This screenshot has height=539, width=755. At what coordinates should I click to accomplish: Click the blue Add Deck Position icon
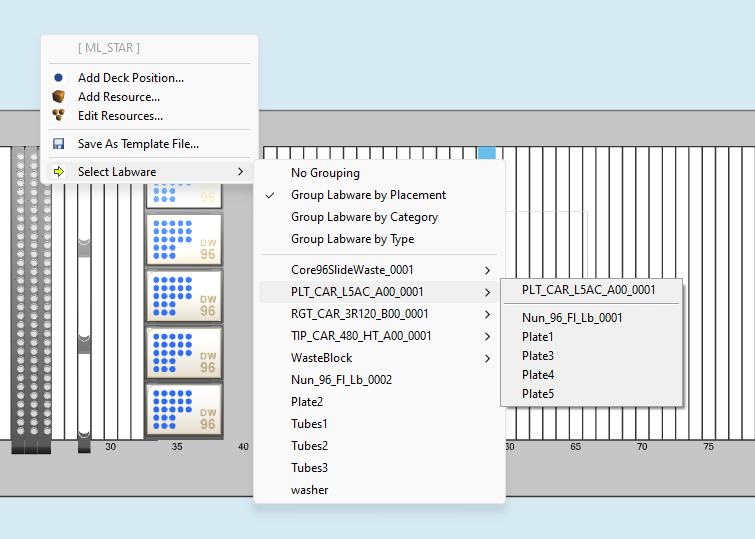pos(58,78)
